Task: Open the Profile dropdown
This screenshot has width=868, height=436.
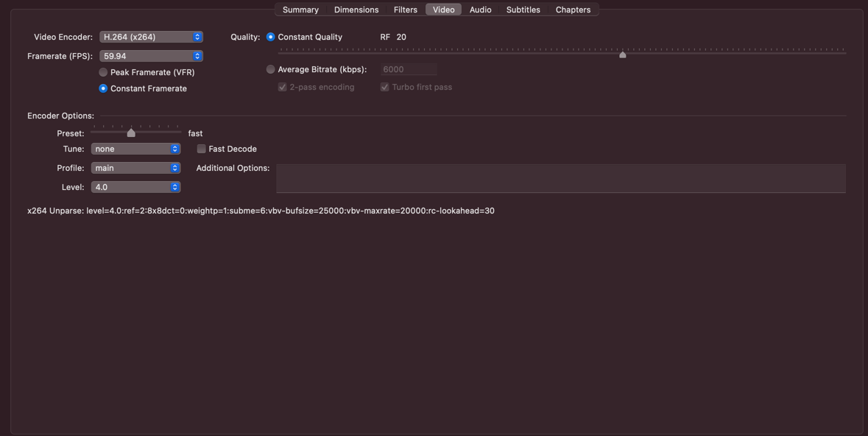Action: click(135, 167)
